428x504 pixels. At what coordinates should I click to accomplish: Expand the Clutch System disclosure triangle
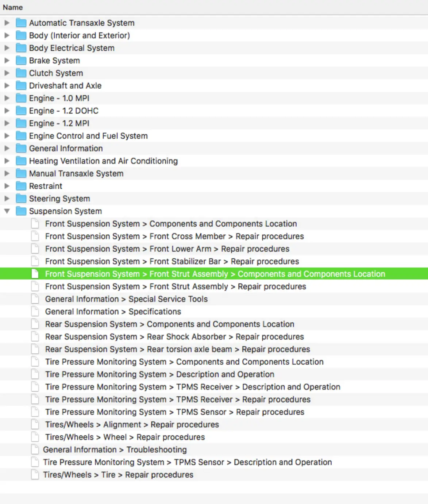click(7, 73)
